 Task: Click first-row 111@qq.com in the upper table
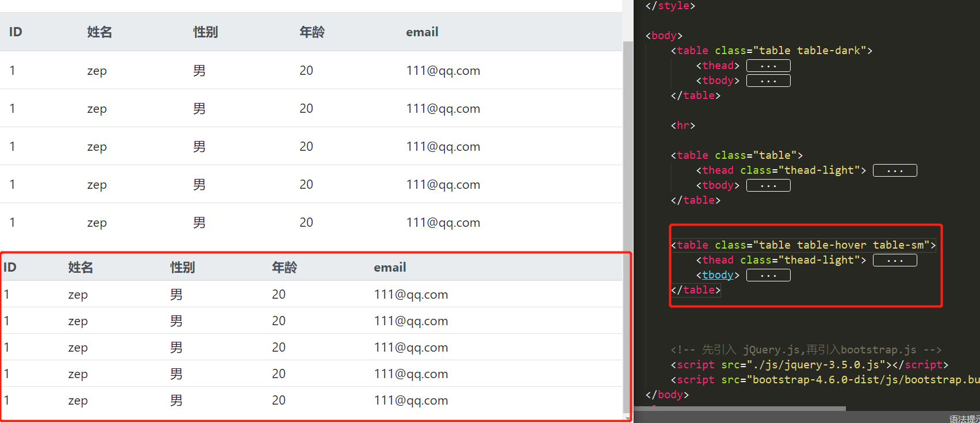(x=443, y=71)
